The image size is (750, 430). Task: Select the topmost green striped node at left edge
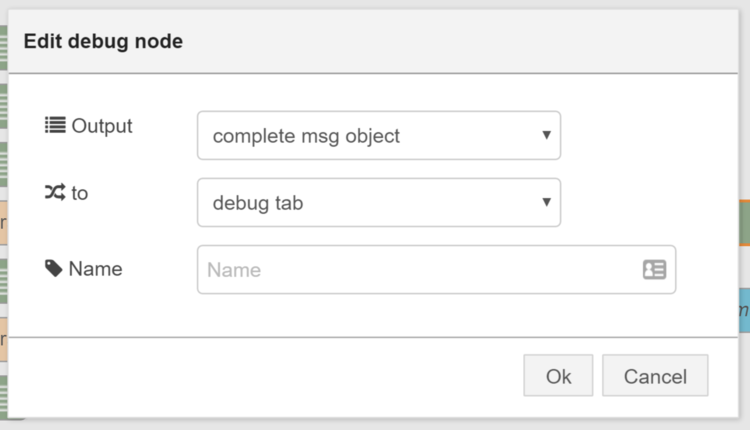coord(3,48)
